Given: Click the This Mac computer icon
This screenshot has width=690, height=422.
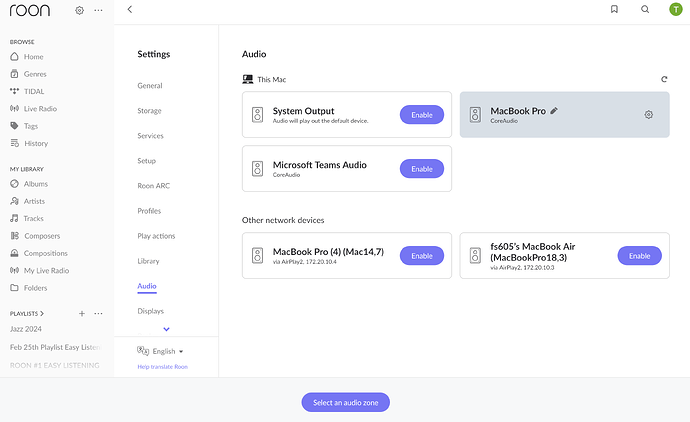Looking at the screenshot, I should 248,79.
